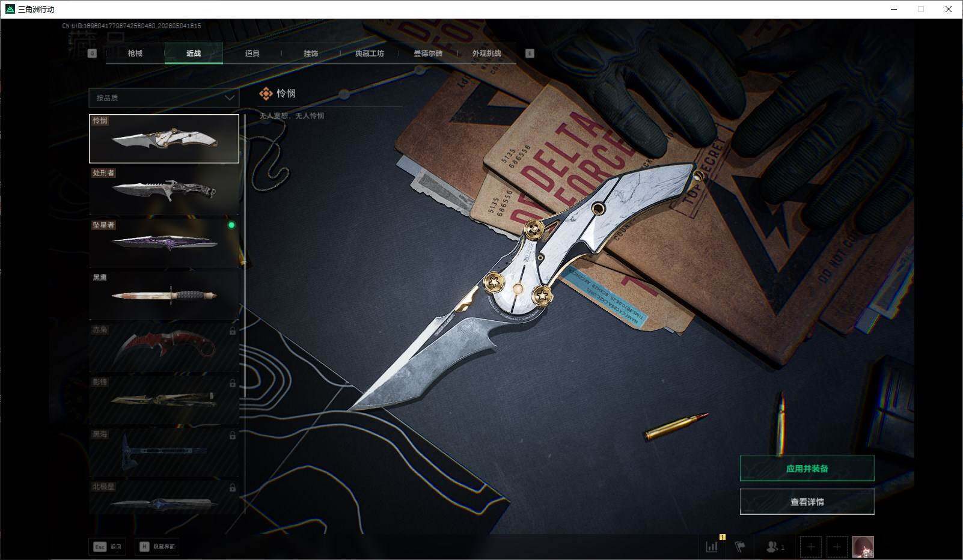The width and height of the screenshot is (963, 560).
Task: Choose the 坠星者 blade skin
Action: [164, 243]
